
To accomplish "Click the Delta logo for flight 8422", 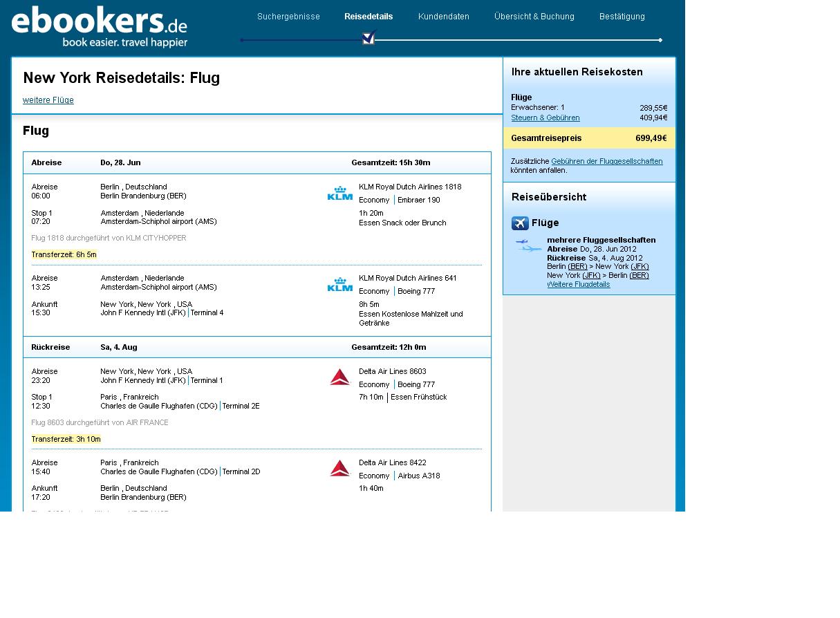I will (x=340, y=468).
